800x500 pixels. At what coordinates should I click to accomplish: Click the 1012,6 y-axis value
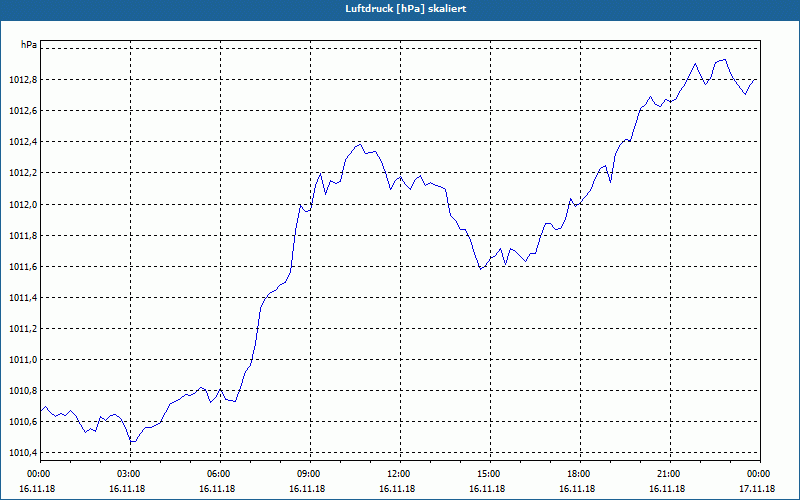(23, 111)
